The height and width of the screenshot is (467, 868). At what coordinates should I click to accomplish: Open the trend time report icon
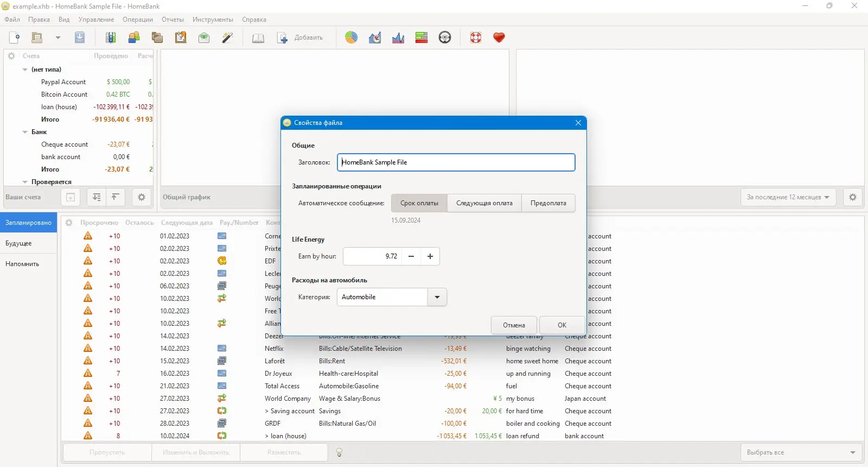pos(375,37)
